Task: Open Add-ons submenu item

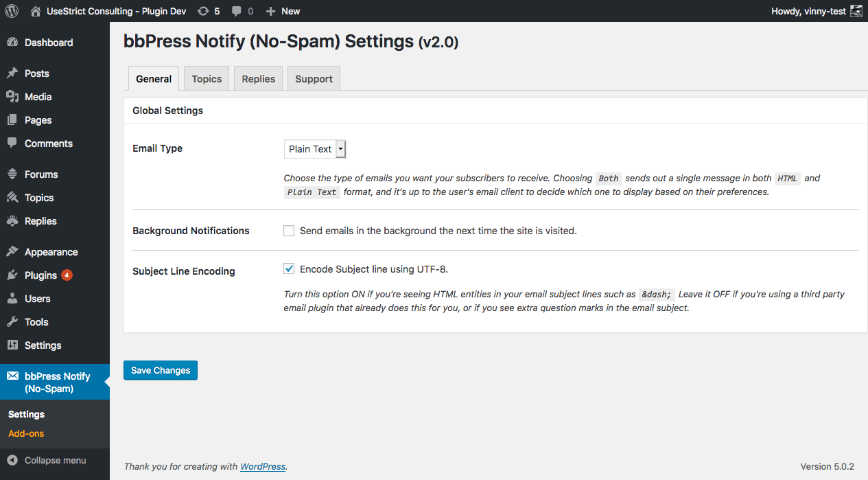Action: click(x=26, y=433)
